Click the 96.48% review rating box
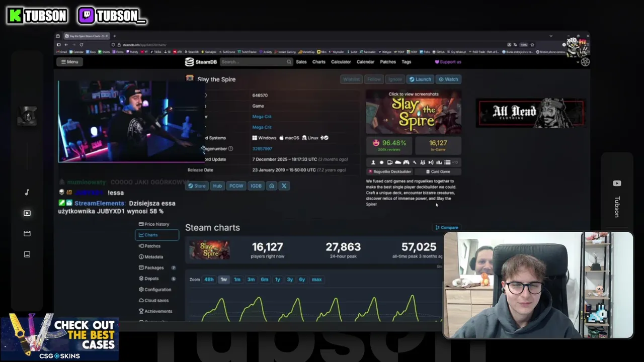 pos(389,145)
